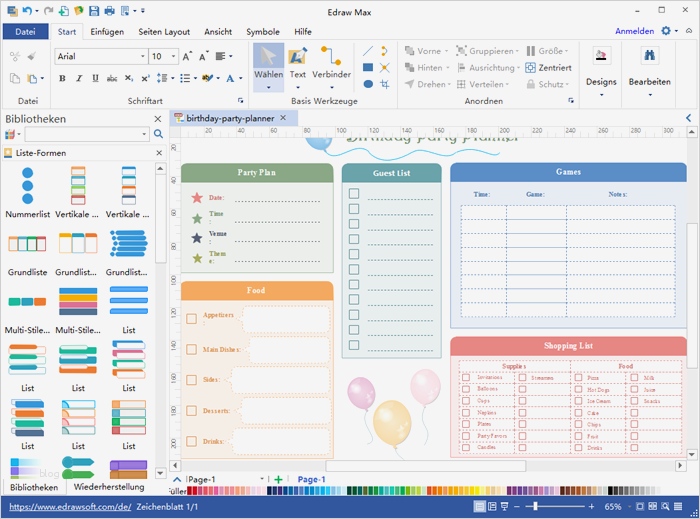Screen dimensions: 700x519
Task: Check the first Guest List checkbox
Action: click(354, 194)
